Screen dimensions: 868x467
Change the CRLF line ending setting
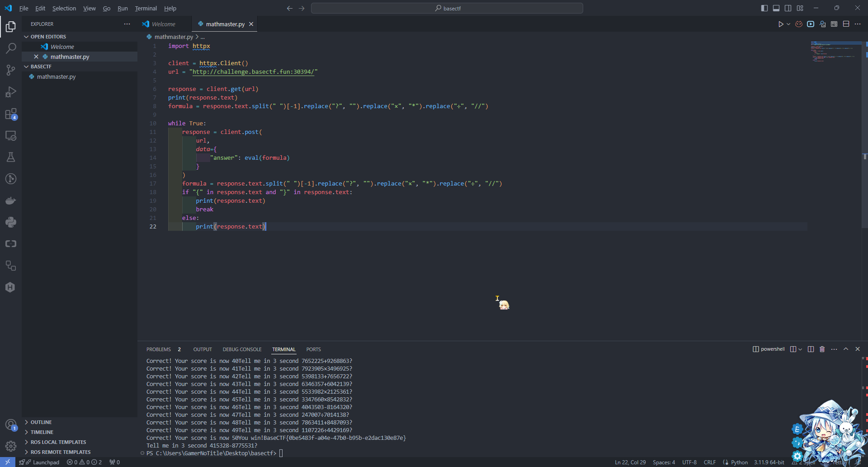point(709,462)
